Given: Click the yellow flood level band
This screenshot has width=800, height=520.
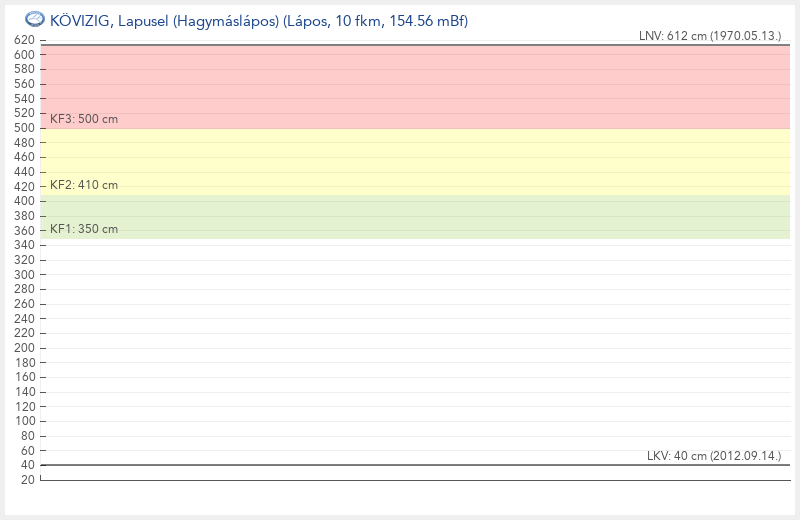Looking at the screenshot, I should click(420, 160).
